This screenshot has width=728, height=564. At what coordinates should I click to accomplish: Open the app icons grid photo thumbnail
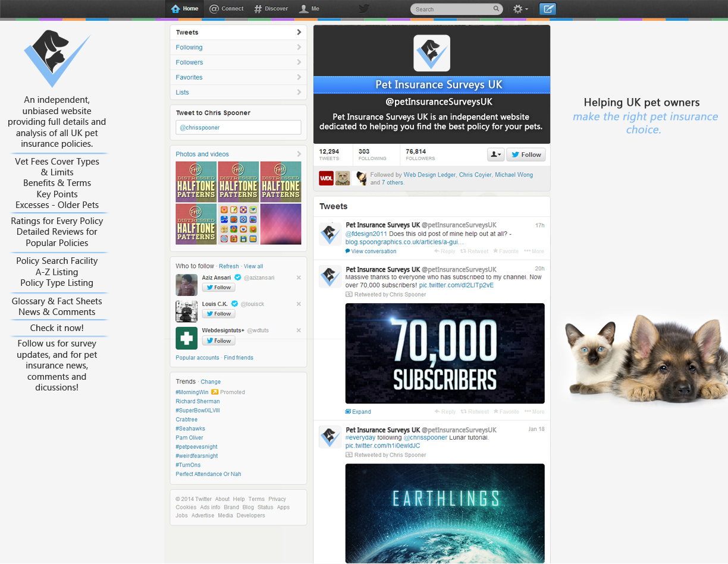point(239,224)
